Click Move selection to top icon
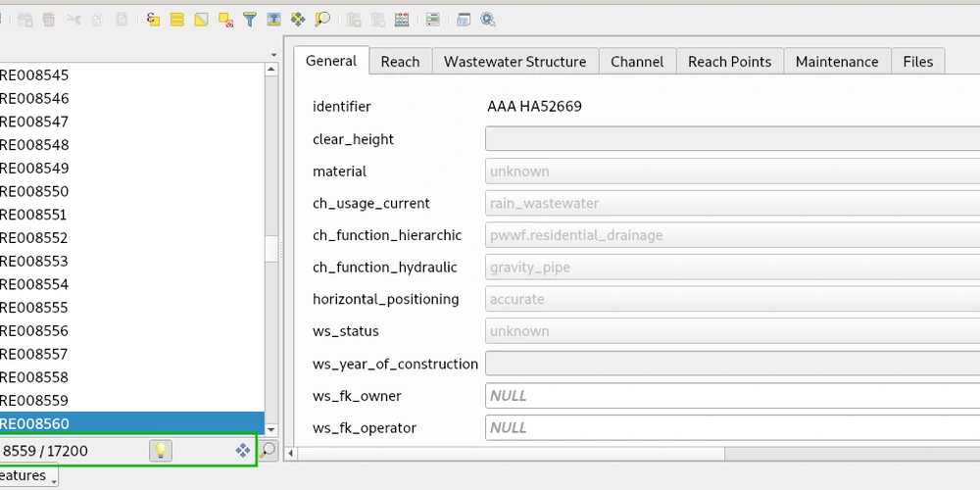The height and width of the screenshot is (490, 980). click(x=273, y=19)
